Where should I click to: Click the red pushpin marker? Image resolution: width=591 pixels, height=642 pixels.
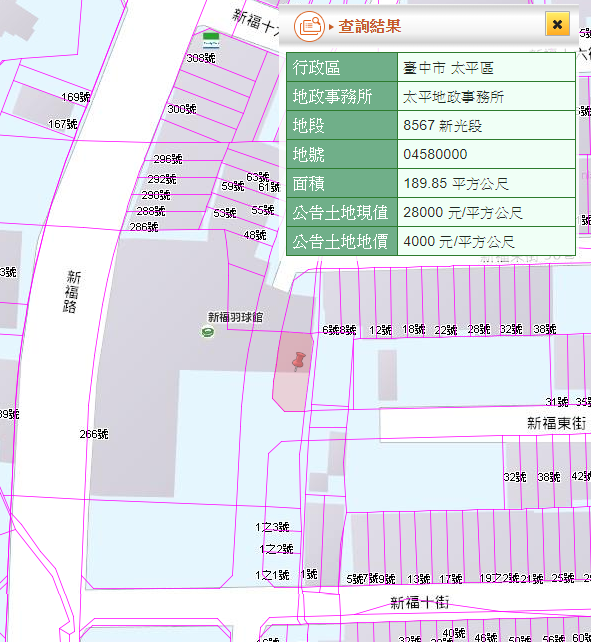tap(299, 361)
